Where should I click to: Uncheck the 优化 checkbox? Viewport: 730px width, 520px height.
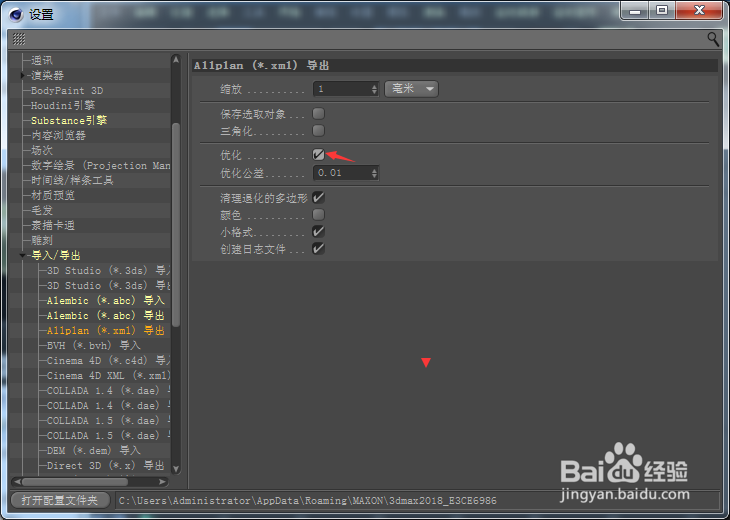[318, 155]
